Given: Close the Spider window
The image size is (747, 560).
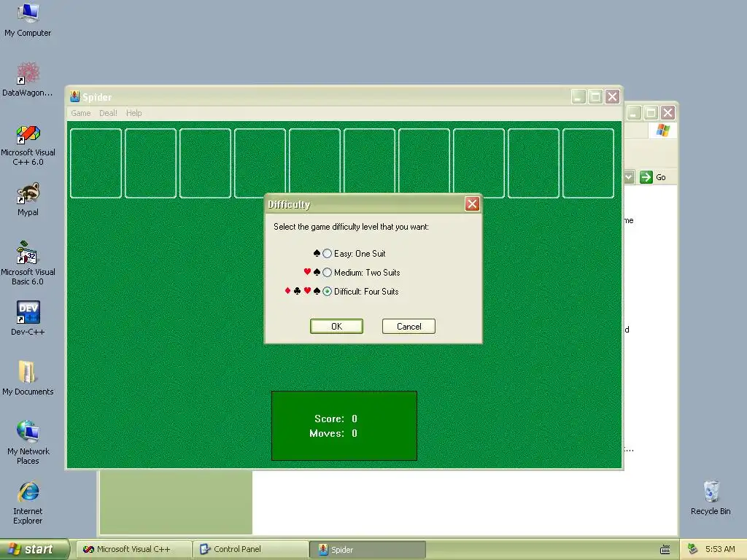Looking at the screenshot, I should coord(612,97).
